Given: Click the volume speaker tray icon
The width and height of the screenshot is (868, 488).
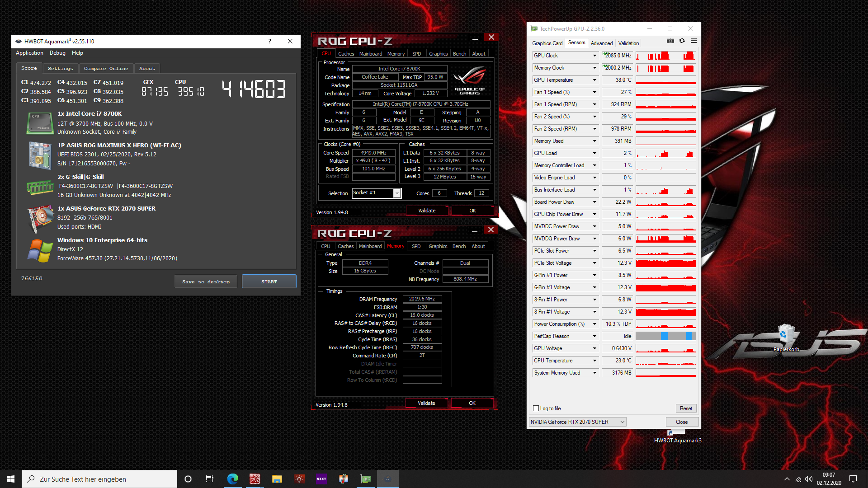Looking at the screenshot, I should [809, 479].
